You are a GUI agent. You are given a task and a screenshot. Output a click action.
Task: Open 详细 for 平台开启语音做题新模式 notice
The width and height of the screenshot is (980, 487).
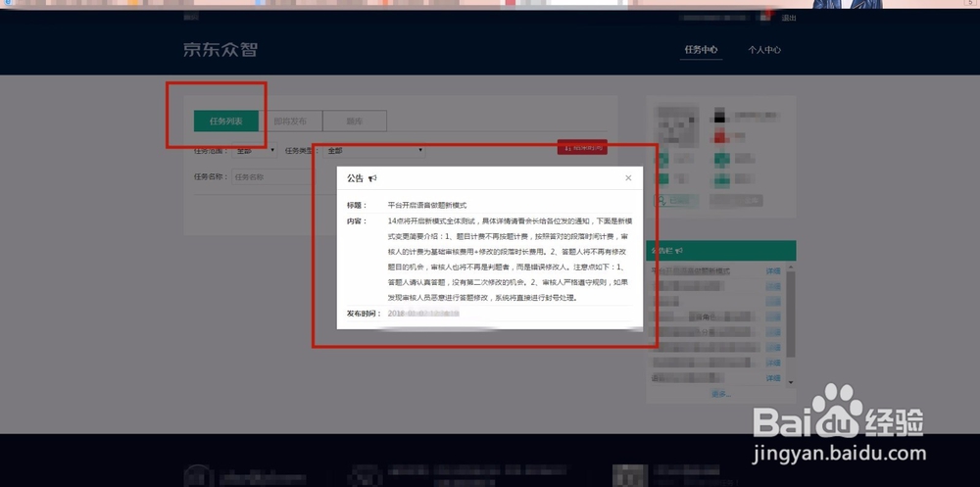tap(773, 271)
